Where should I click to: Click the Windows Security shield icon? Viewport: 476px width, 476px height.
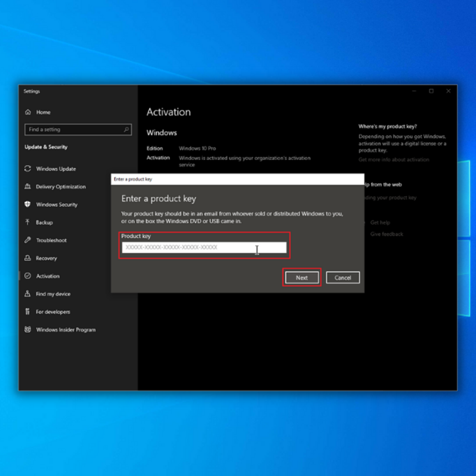click(27, 205)
